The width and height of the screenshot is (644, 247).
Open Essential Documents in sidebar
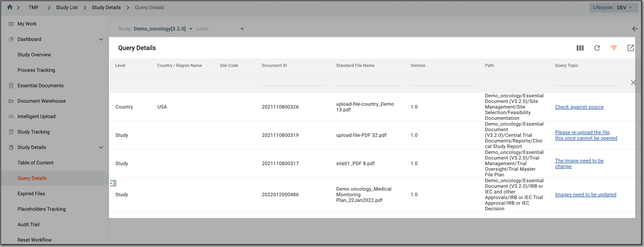click(40, 86)
